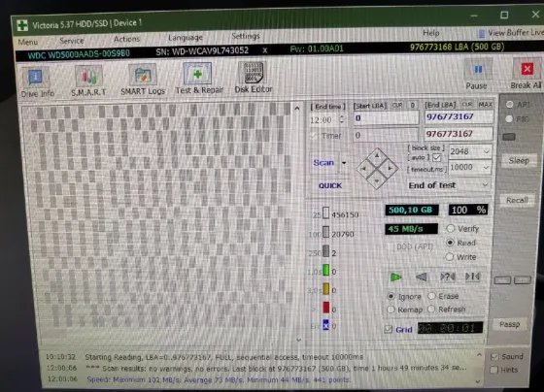Click the Pause scan icon
The image size is (544, 392).
pos(478,70)
